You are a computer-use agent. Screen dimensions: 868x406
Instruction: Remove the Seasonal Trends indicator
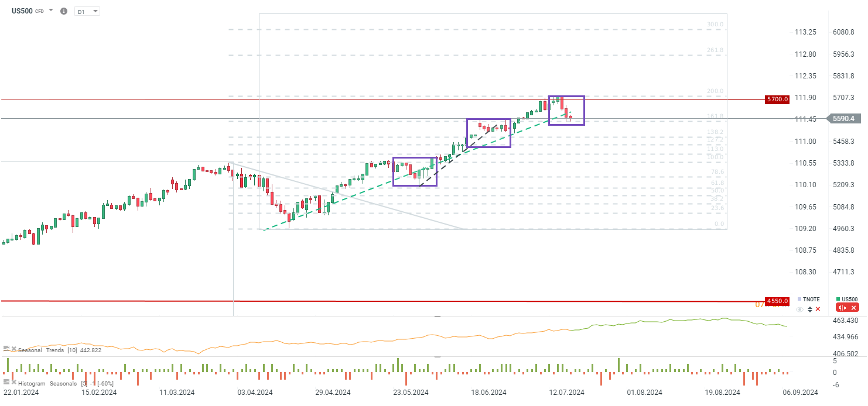point(14,349)
